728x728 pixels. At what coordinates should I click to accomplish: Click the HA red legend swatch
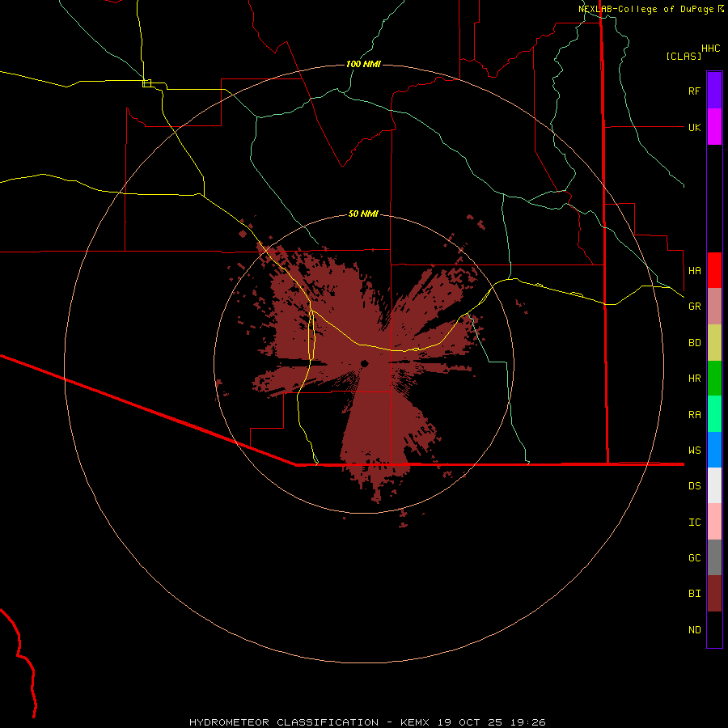point(714,270)
